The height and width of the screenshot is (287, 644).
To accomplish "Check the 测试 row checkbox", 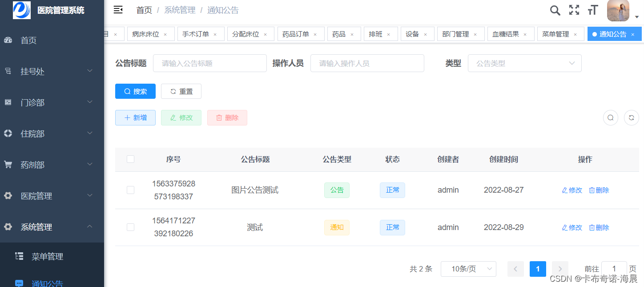I will pyautogui.click(x=130, y=227).
